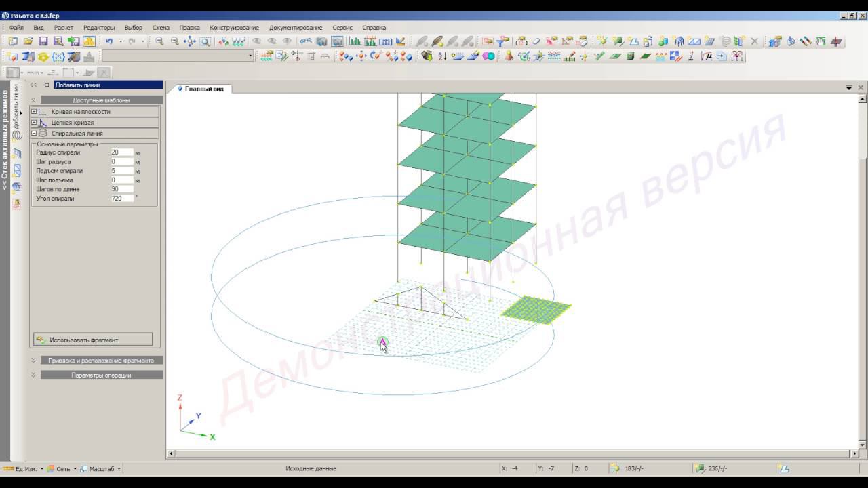
Task: Click the 183/-/- status bar entry
Action: point(633,468)
